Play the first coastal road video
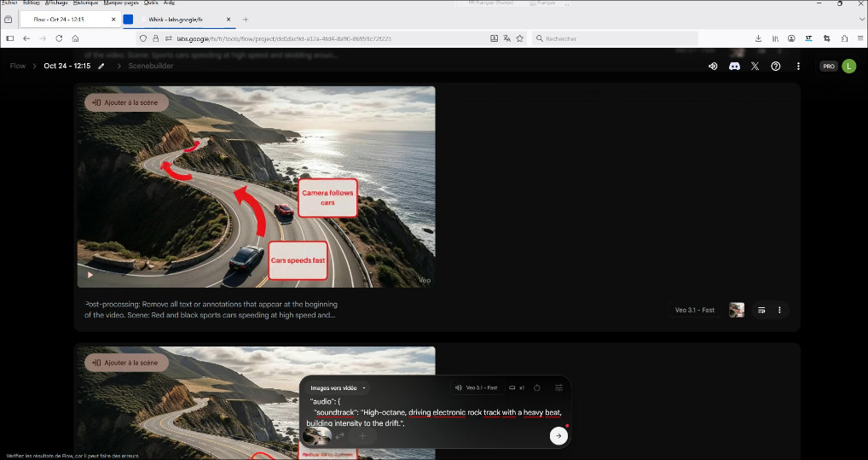Screen dimensions: 868x460 [90, 275]
